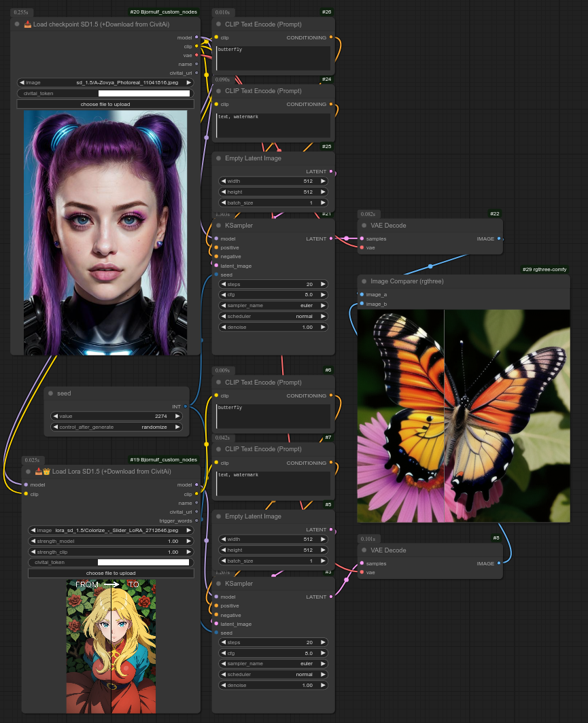Click right arrow to increase seed value
The height and width of the screenshot is (723, 588).
point(177,416)
